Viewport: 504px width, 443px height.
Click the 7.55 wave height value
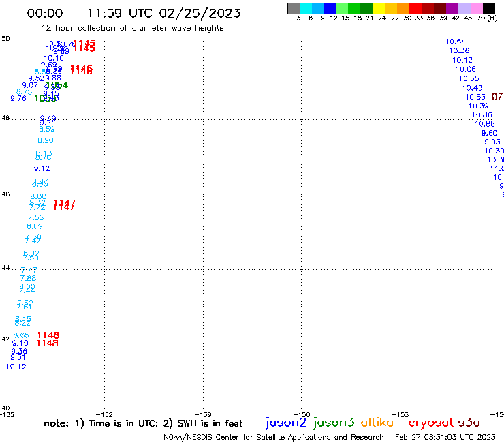(35, 218)
